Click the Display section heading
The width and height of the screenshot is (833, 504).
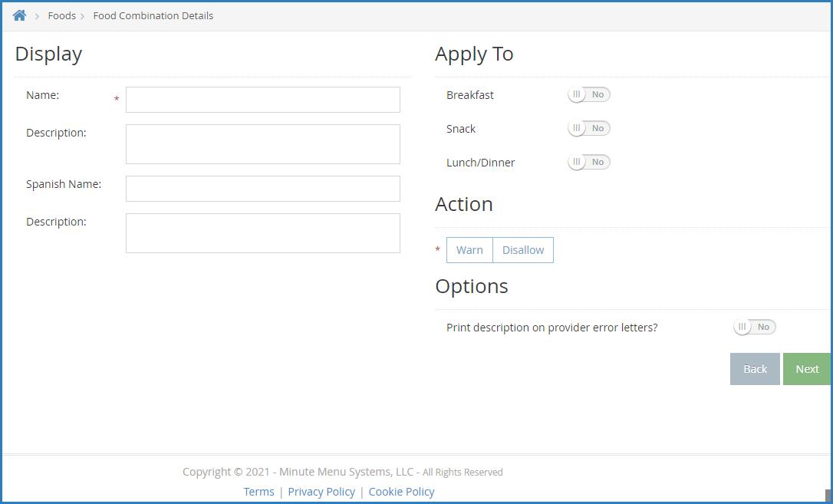click(48, 54)
